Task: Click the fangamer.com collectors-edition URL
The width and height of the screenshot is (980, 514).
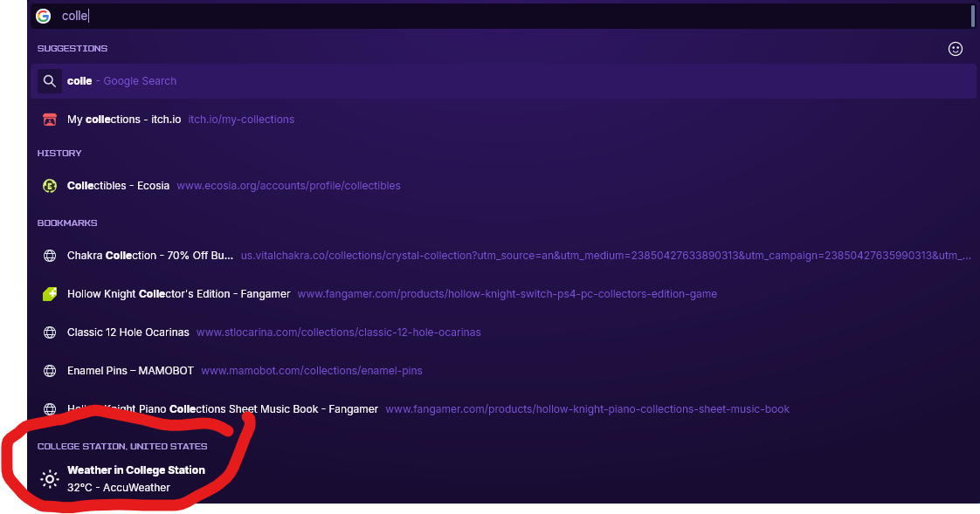Action: 507,294
